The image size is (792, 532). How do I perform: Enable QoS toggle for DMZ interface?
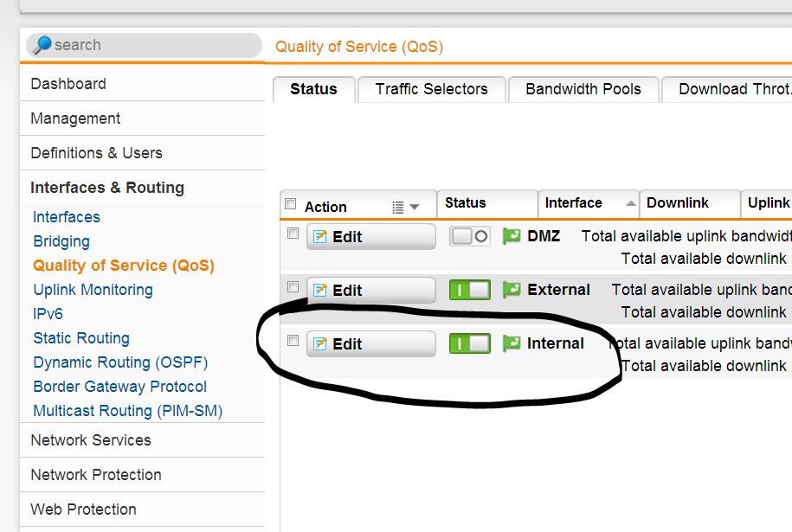click(x=469, y=235)
